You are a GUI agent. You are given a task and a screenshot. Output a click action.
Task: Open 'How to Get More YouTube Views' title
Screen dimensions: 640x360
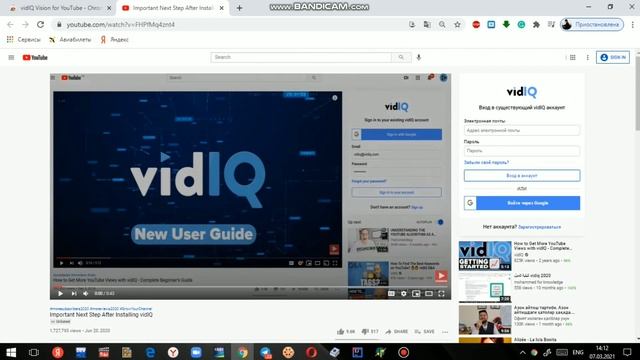pyautogui.click(x=542, y=246)
